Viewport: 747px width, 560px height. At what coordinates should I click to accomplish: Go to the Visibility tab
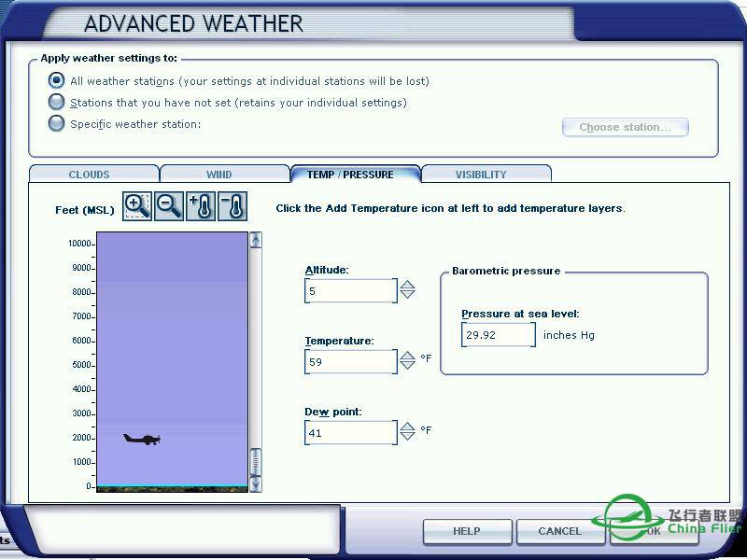pyautogui.click(x=486, y=174)
